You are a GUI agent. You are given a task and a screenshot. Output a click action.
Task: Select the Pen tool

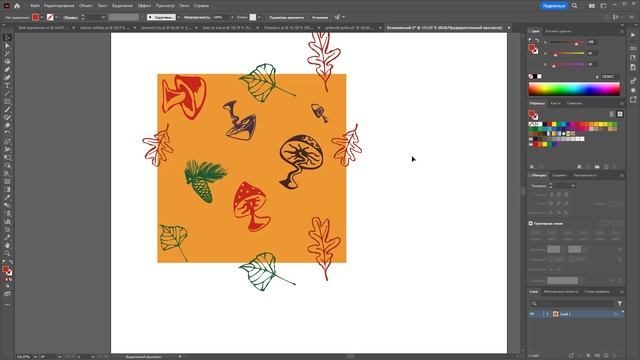[x=7, y=69]
